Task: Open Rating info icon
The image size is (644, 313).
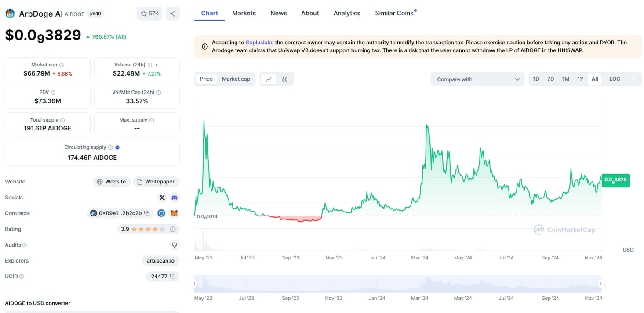Action: (173, 229)
